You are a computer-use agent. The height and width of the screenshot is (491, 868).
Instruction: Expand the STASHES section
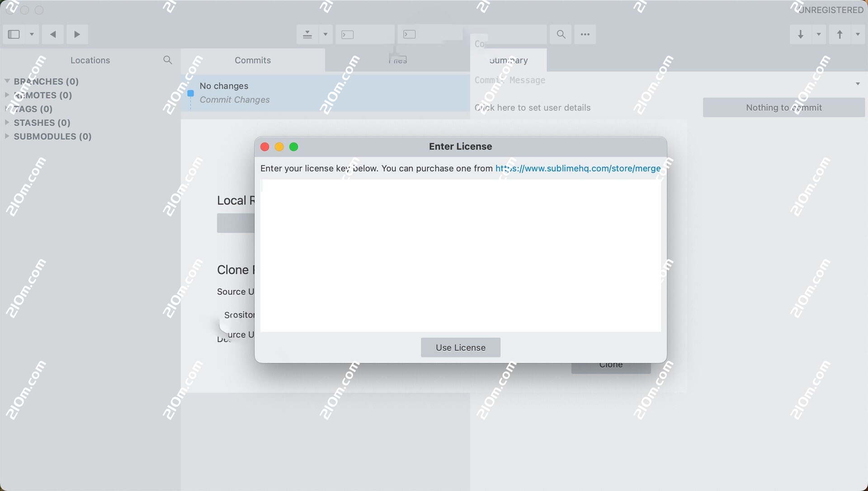pos(7,123)
